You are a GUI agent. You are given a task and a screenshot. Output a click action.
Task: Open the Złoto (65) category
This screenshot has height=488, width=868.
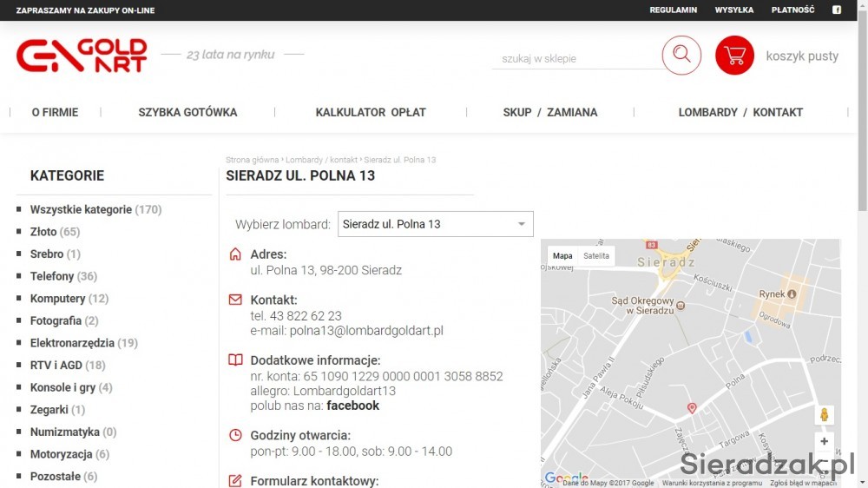(x=55, y=232)
